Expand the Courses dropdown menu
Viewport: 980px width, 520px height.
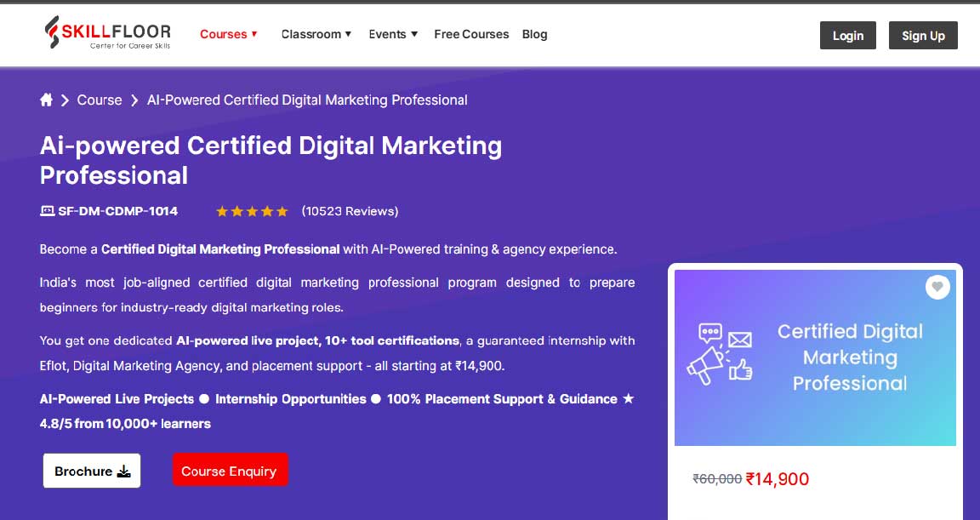[x=229, y=34]
